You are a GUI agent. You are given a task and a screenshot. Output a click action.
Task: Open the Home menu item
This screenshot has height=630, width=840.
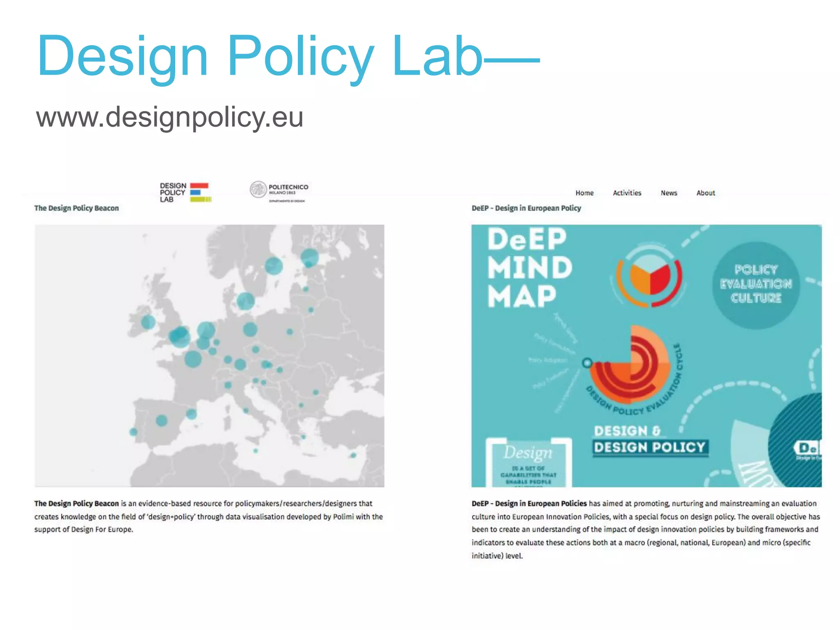pyautogui.click(x=584, y=193)
